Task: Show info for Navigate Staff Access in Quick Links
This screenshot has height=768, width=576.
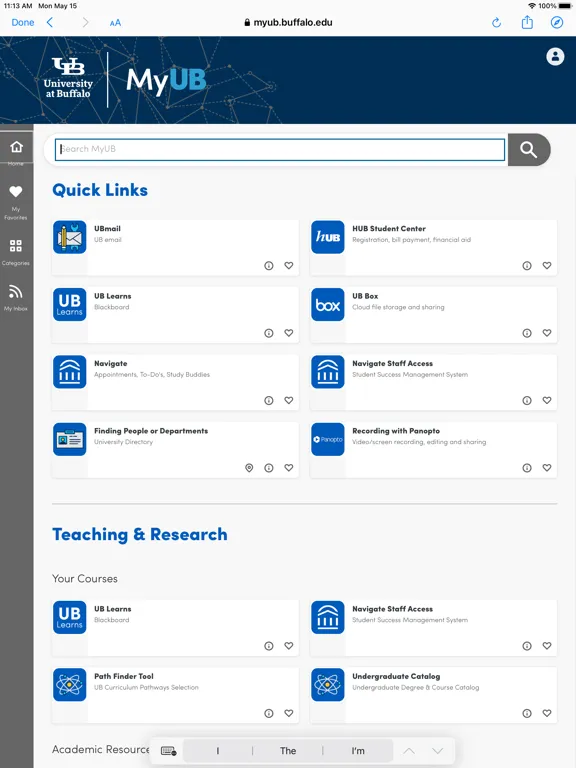Action: pos(527,401)
